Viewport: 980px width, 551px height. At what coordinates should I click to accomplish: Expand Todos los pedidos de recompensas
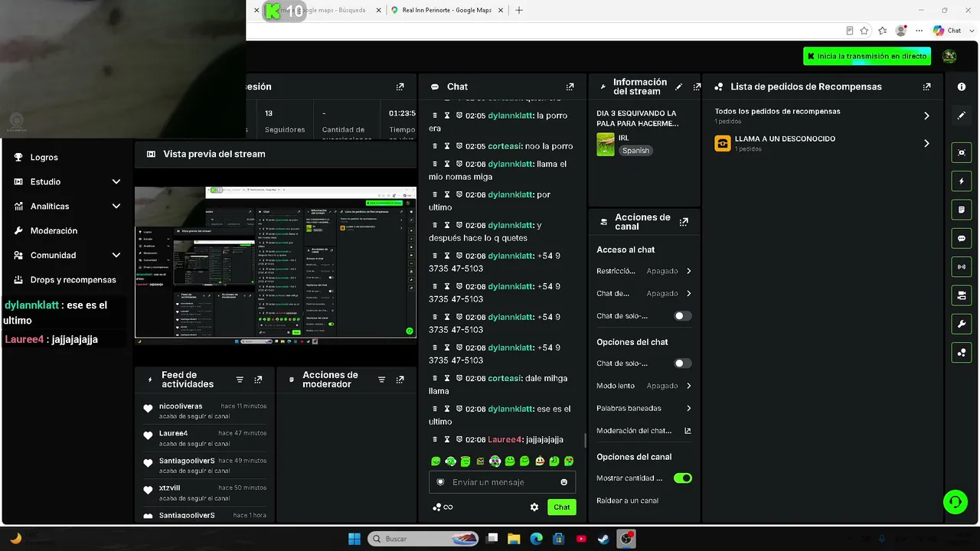pyautogui.click(x=926, y=116)
